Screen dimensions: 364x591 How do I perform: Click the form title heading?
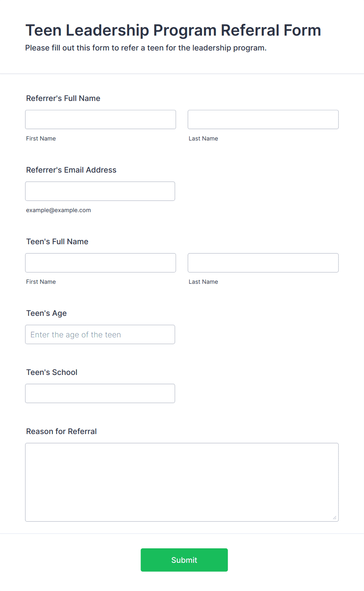coord(173,30)
